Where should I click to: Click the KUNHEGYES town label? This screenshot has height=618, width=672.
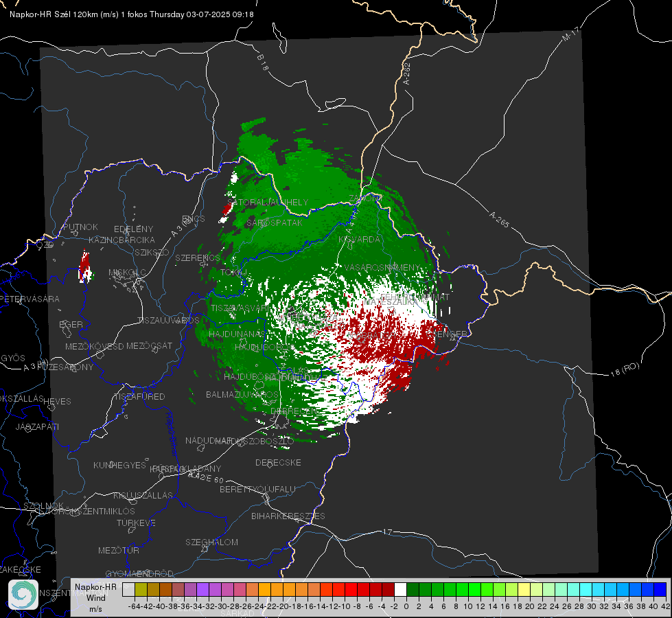(119, 466)
